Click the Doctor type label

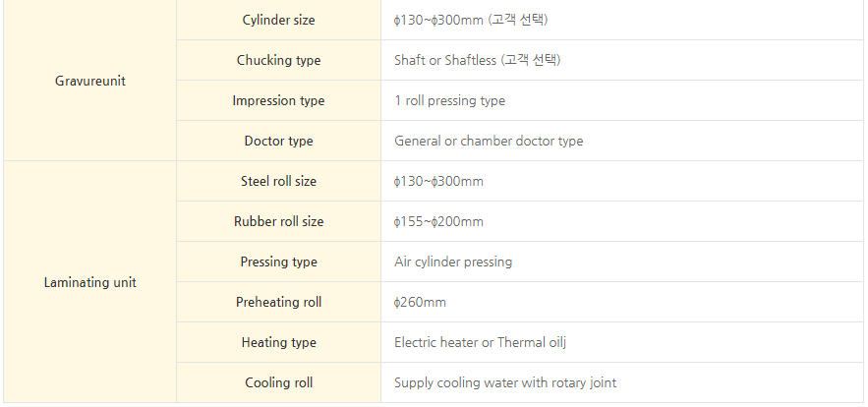278,142
